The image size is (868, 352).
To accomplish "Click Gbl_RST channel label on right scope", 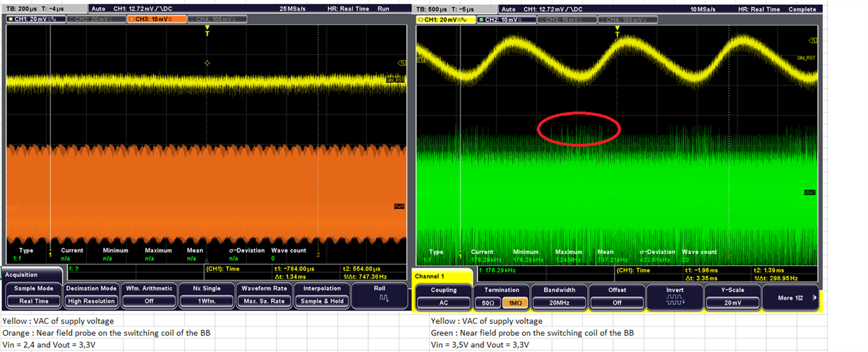I will pyautogui.click(x=806, y=58).
